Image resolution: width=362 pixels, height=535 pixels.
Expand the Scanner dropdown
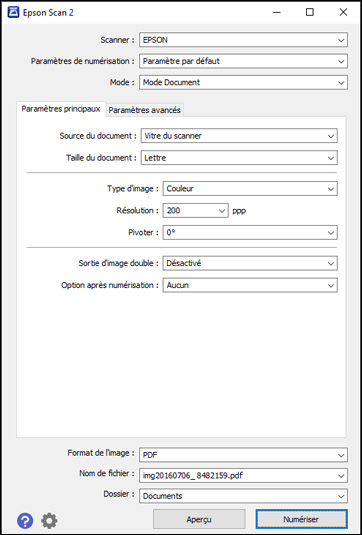pos(244,40)
